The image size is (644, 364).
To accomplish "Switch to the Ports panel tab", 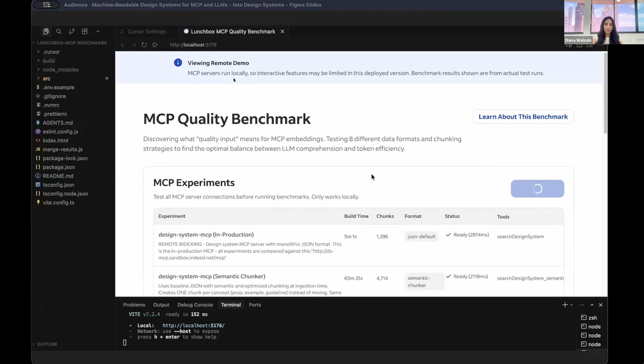I will pyautogui.click(x=255, y=305).
